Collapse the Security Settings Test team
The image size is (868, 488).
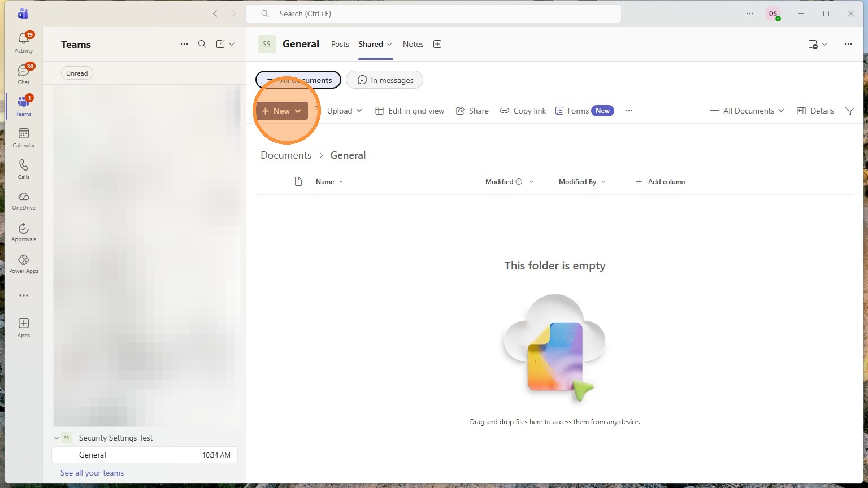tap(57, 438)
